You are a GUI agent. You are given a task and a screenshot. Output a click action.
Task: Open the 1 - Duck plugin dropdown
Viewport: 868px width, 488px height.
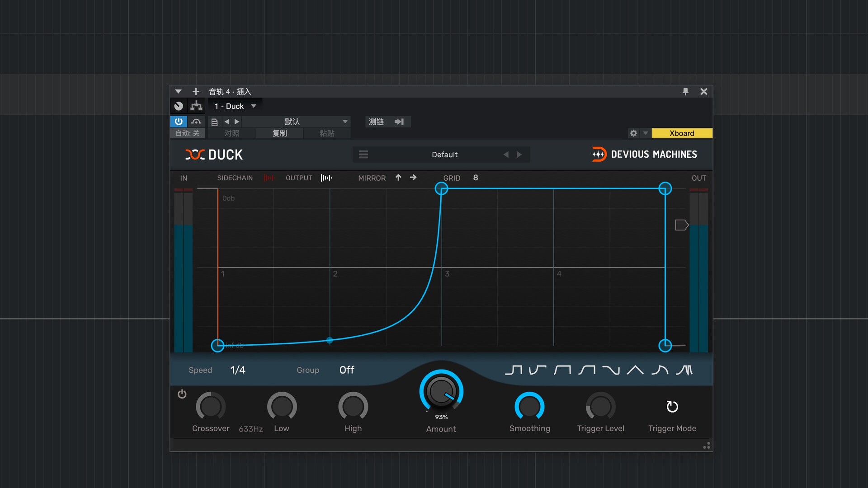coord(235,106)
